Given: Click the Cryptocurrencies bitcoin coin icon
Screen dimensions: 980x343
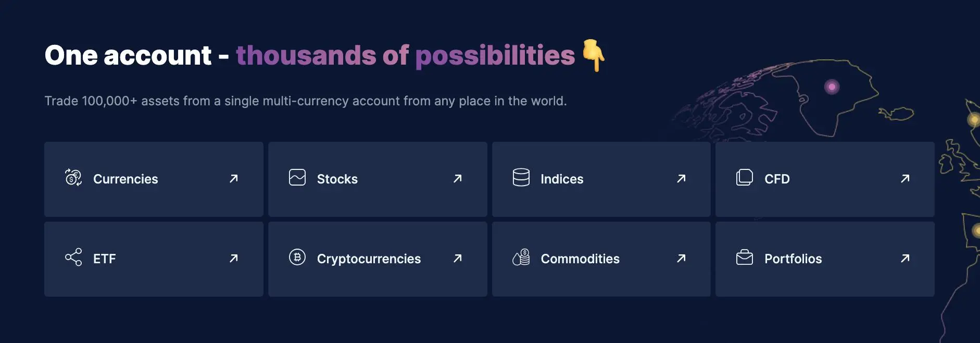Looking at the screenshot, I should point(297,257).
